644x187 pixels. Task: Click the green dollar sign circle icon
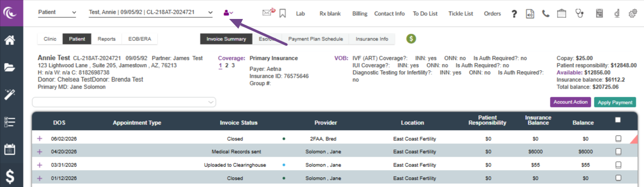pyautogui.click(x=411, y=38)
